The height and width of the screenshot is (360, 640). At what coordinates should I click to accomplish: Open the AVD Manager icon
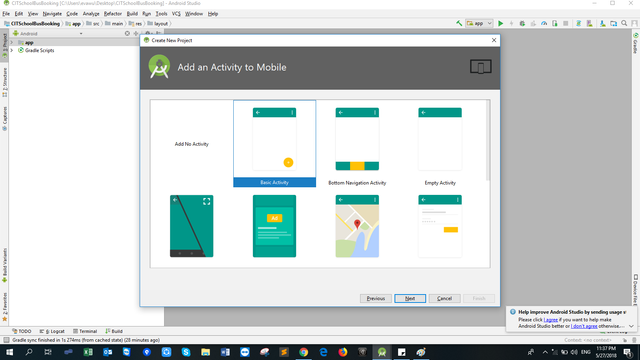(589, 23)
